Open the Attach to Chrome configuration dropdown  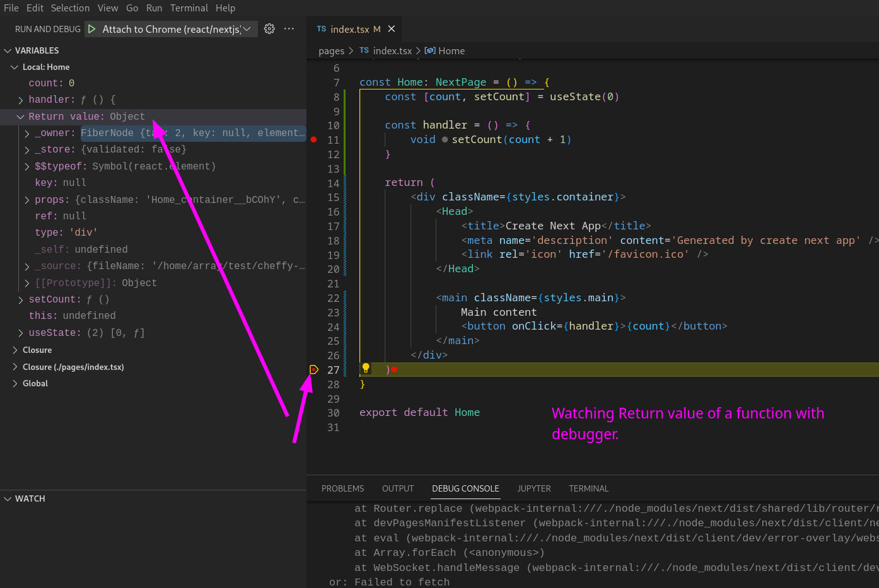click(172, 29)
